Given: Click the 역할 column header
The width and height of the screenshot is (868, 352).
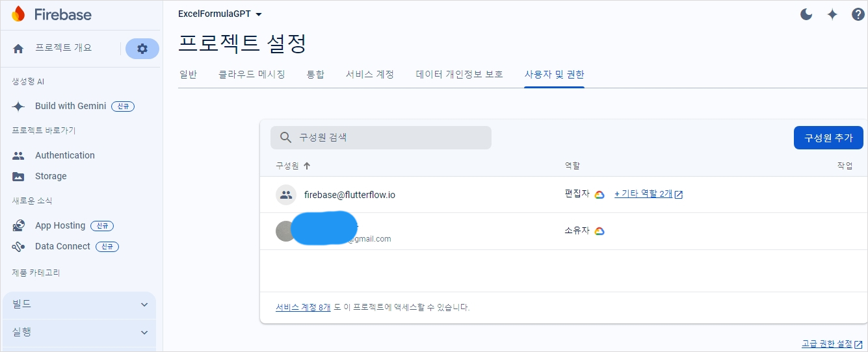Looking at the screenshot, I should pos(572,166).
